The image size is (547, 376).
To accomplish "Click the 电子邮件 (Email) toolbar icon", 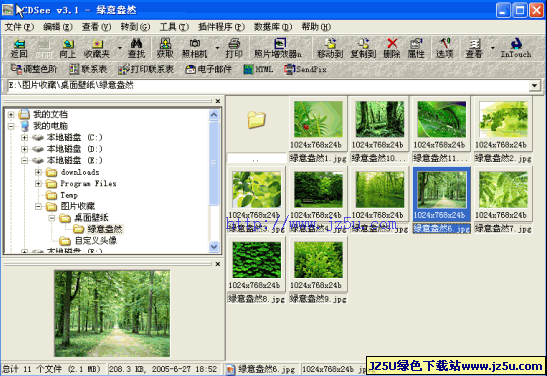I will 208,69.
